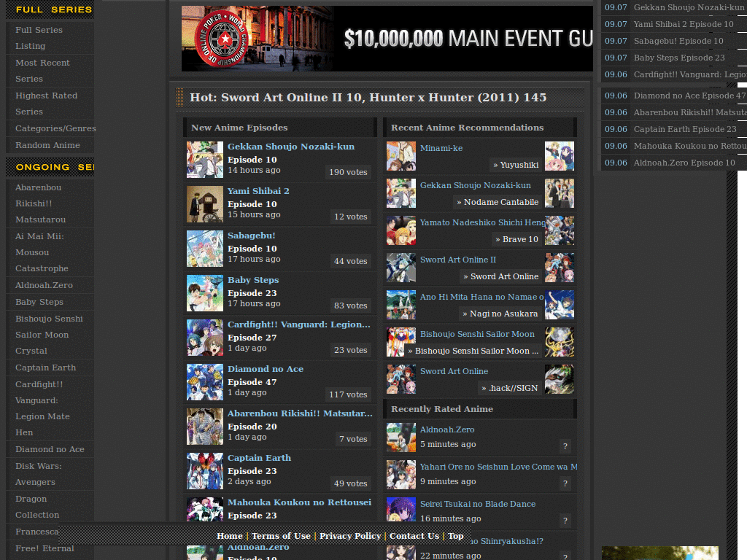Click rating question mark for Aldnoah.Zero
The image size is (747, 560).
click(x=565, y=446)
